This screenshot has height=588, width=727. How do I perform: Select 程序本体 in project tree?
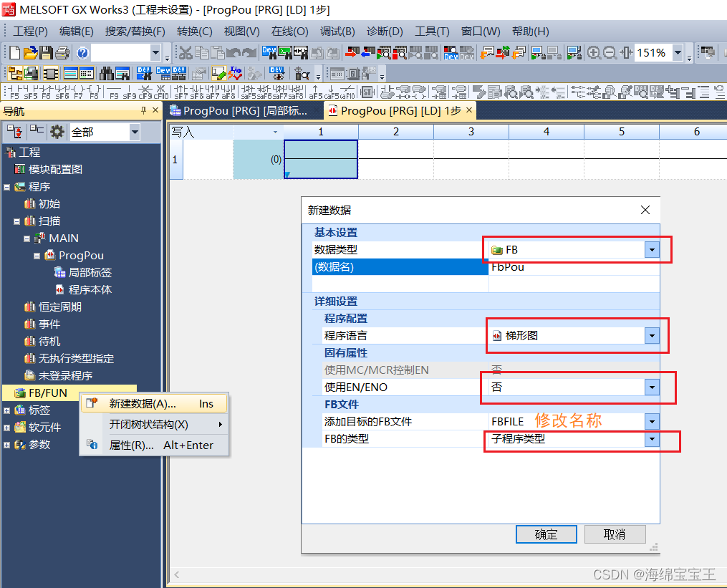click(90, 290)
